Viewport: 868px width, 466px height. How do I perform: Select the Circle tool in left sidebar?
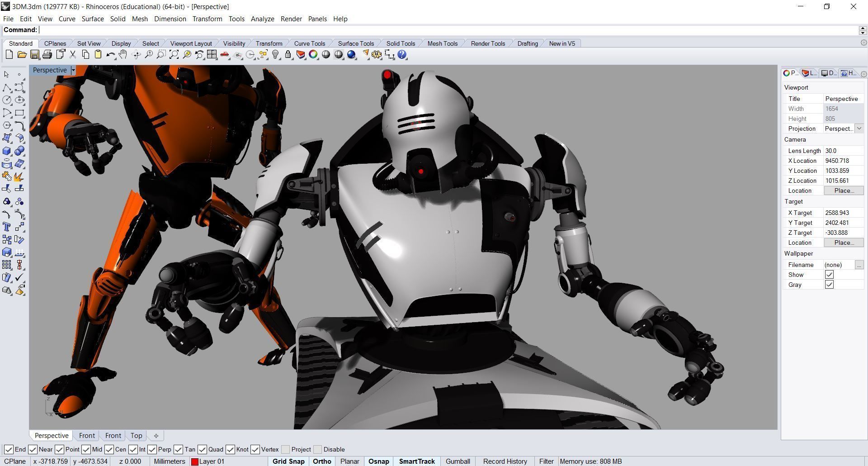point(7,100)
